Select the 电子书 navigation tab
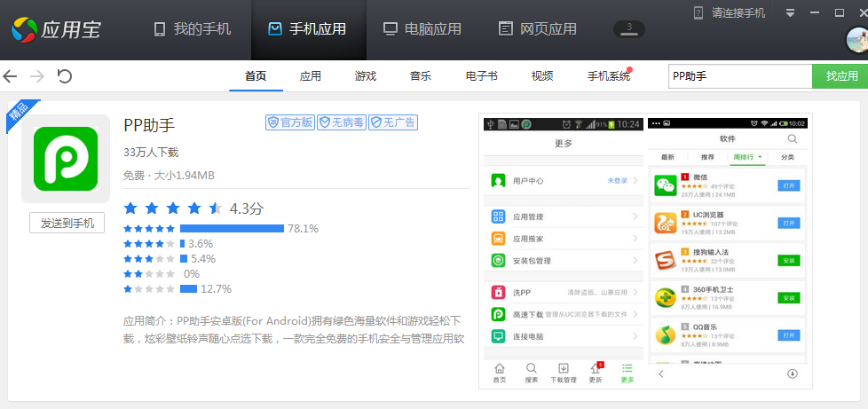Image resolution: width=868 pixels, height=409 pixels. [482, 76]
